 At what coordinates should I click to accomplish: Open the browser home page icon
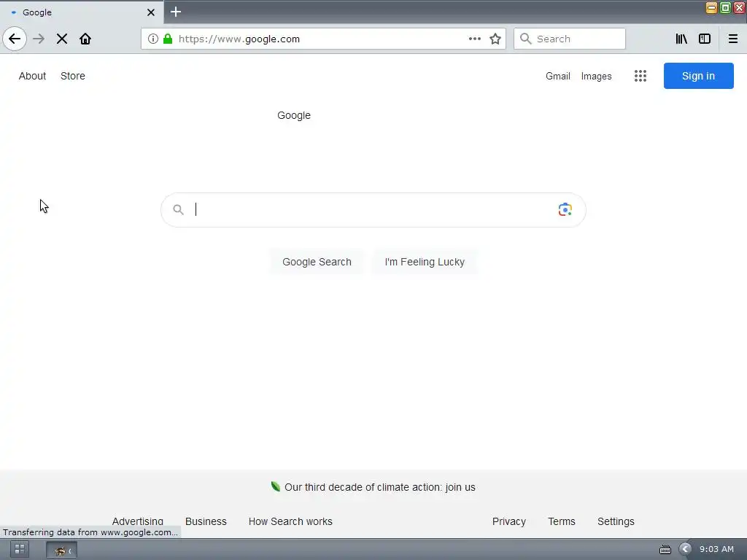[x=85, y=39]
